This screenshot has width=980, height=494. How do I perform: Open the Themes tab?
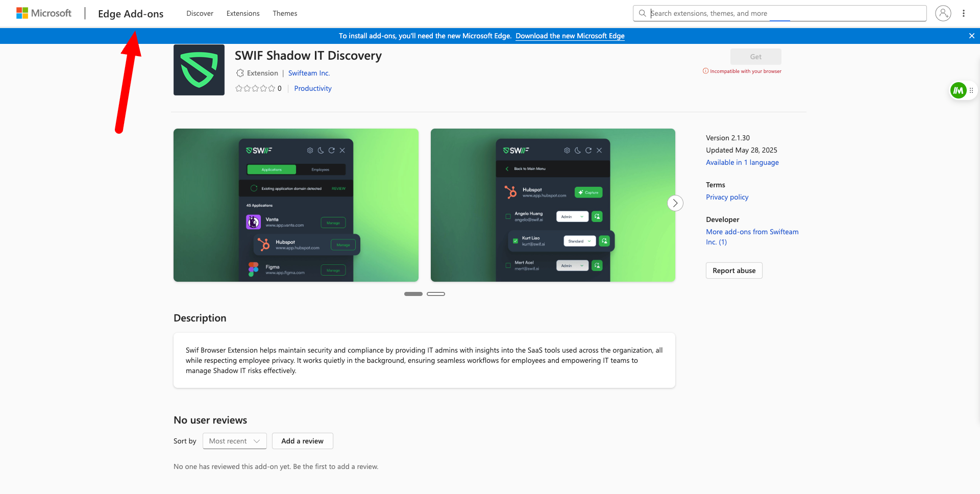(x=285, y=13)
